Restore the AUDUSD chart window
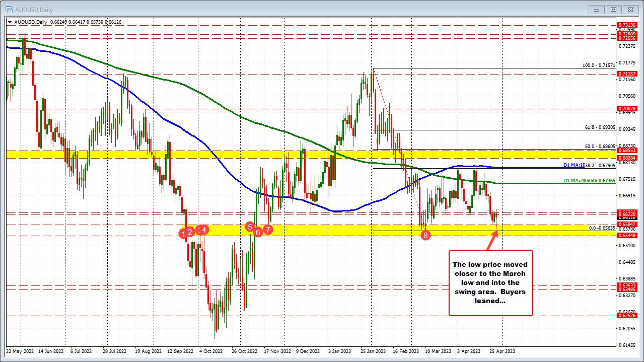The image size is (644, 362). click(x=613, y=9)
